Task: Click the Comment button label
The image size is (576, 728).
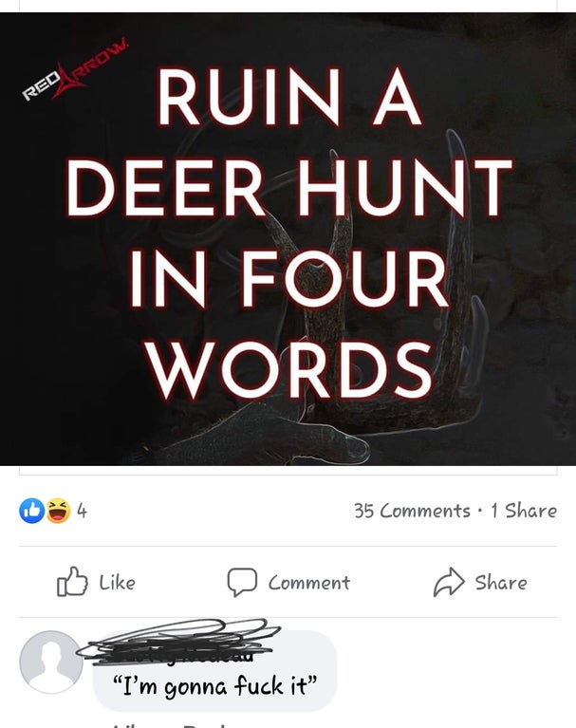Action: (x=309, y=583)
